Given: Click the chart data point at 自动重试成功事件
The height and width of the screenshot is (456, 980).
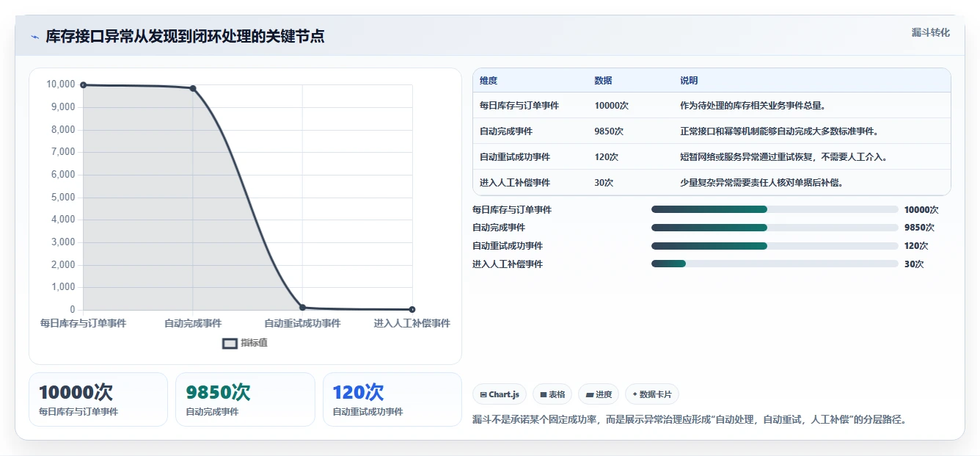Looking at the screenshot, I should (x=302, y=307).
